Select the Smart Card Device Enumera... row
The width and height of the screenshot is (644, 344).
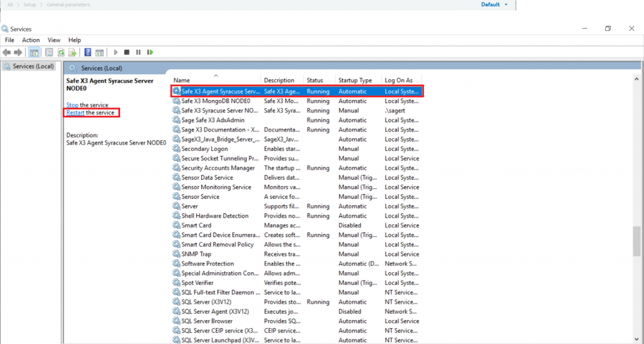(297, 235)
